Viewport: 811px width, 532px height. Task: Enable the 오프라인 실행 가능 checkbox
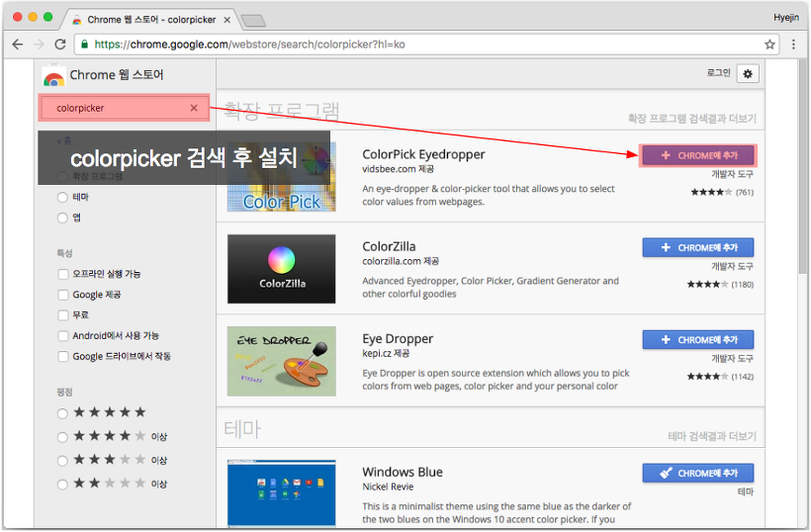(x=63, y=274)
